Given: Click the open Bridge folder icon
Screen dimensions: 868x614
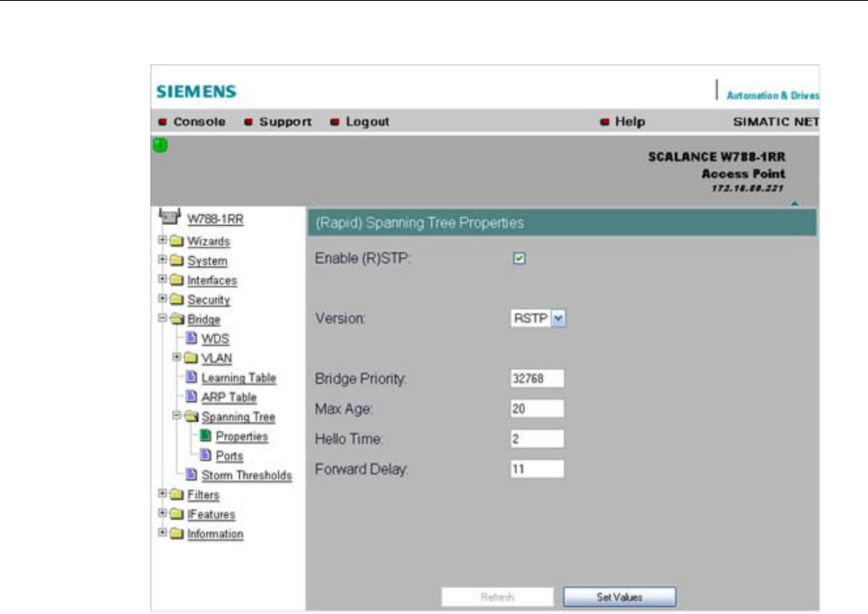Looking at the screenshot, I should pos(177,319).
